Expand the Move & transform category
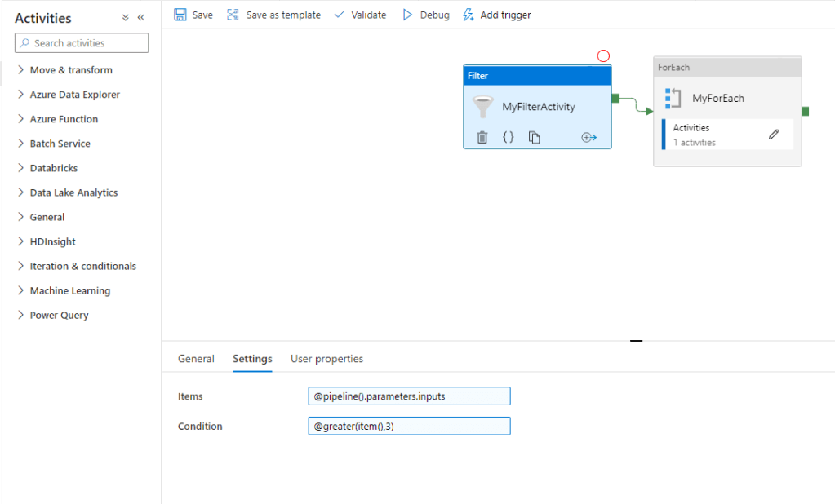This screenshot has width=835, height=504. [x=70, y=70]
